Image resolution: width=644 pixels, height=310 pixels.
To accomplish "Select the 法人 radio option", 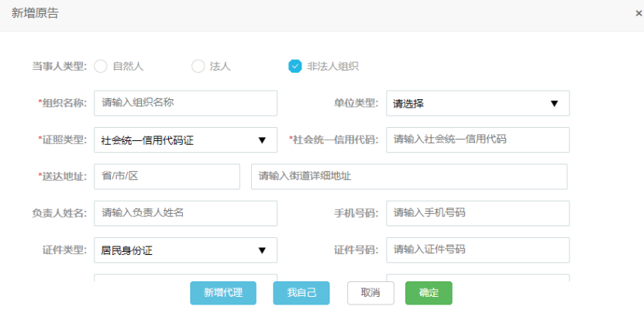I will pyautogui.click(x=198, y=66).
